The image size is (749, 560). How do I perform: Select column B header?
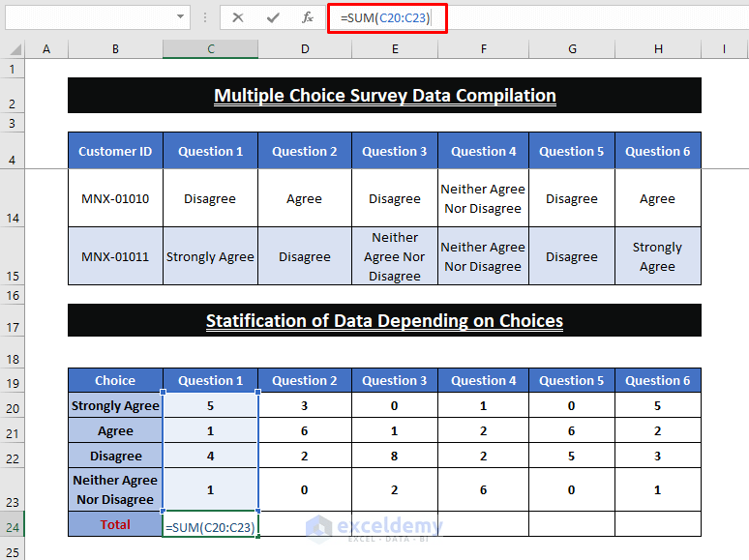pyautogui.click(x=115, y=48)
